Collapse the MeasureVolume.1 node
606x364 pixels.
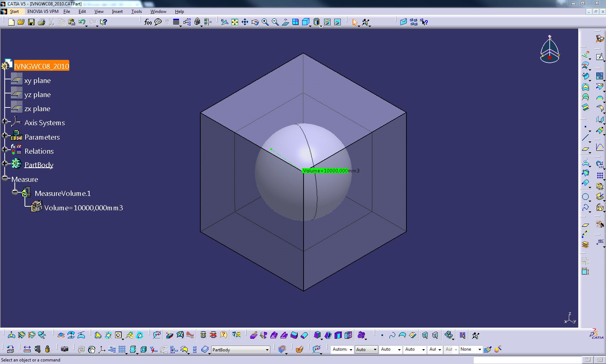(15, 192)
